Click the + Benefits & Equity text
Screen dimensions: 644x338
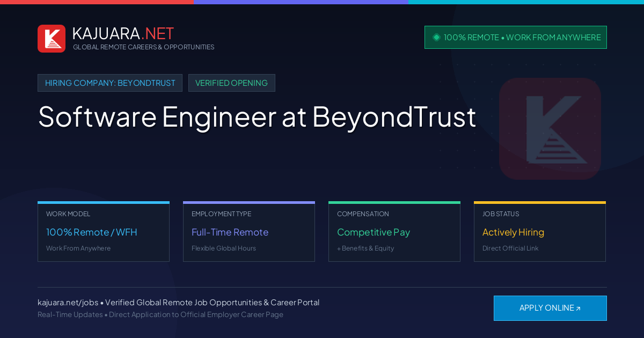pyautogui.click(x=365, y=248)
